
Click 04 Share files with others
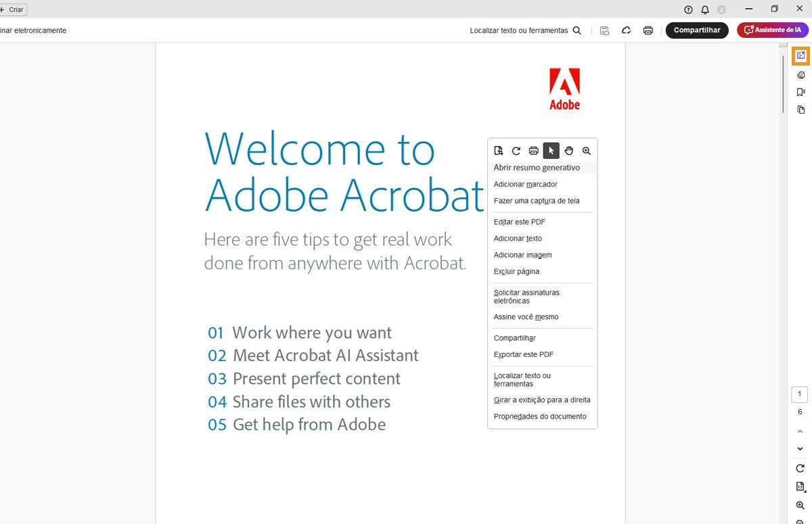pyautogui.click(x=299, y=402)
